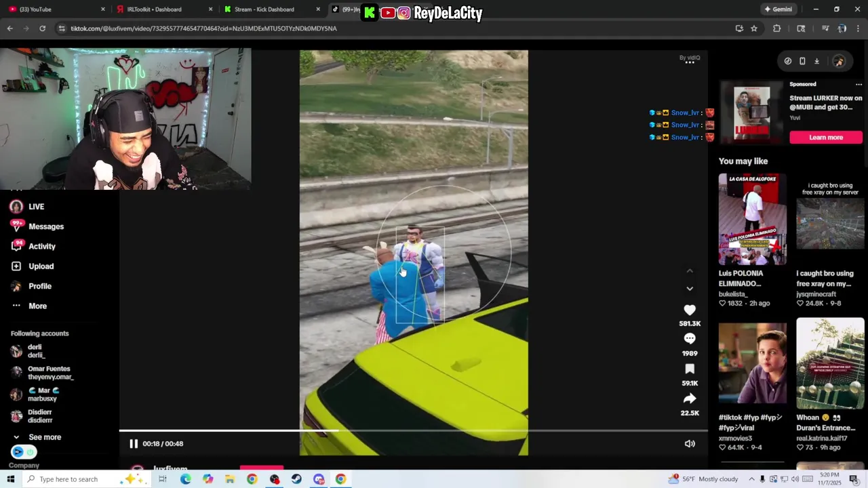Open Sponsored ad options three dots
The image size is (868, 488).
tap(859, 85)
